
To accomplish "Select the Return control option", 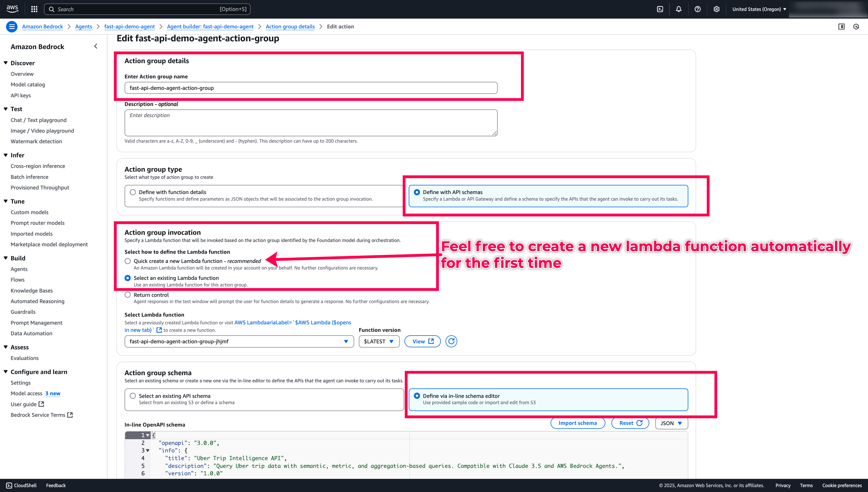I will pos(127,295).
